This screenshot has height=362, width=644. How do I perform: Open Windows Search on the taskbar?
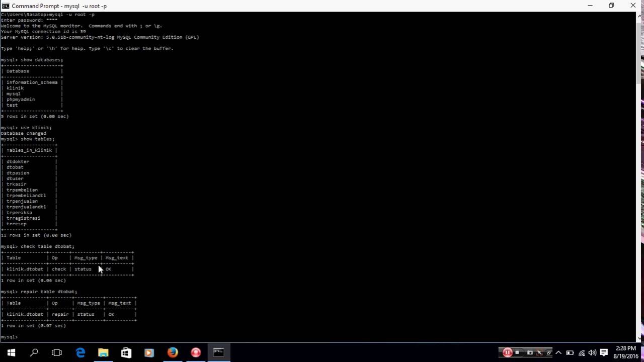pyautogui.click(x=34, y=352)
